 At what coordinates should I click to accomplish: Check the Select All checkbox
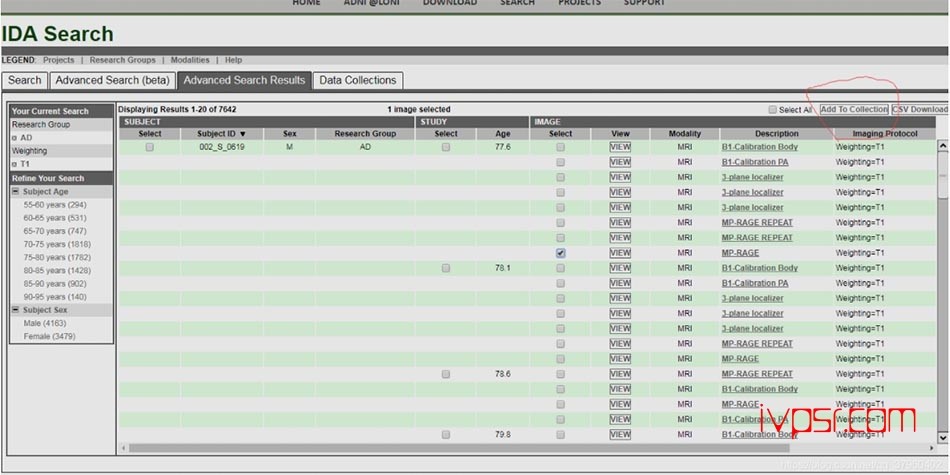tap(772, 110)
